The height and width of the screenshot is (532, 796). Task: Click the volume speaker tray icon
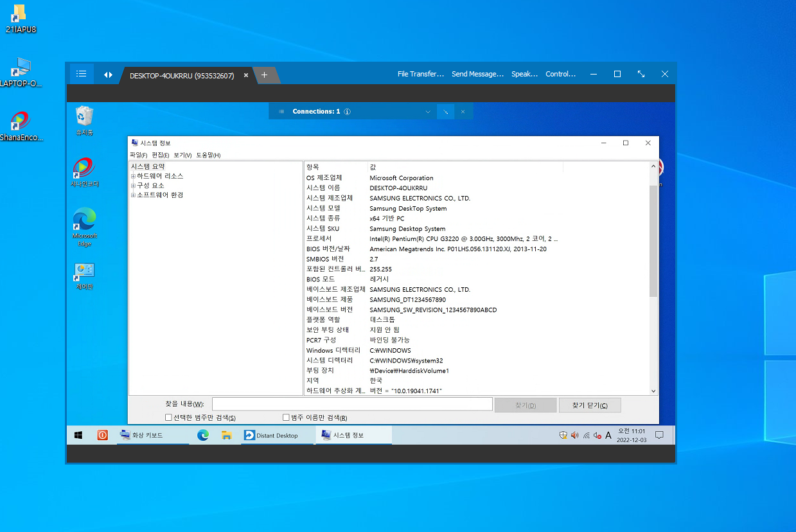tap(574, 435)
